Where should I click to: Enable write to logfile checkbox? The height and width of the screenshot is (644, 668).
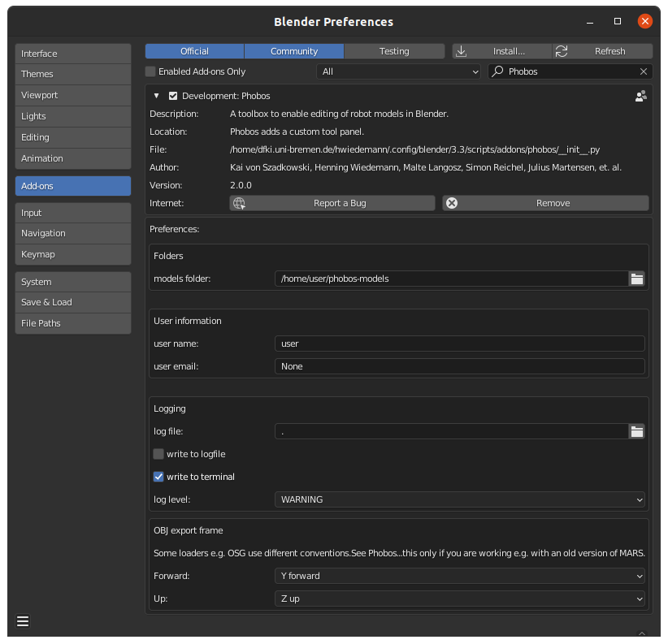pos(158,454)
